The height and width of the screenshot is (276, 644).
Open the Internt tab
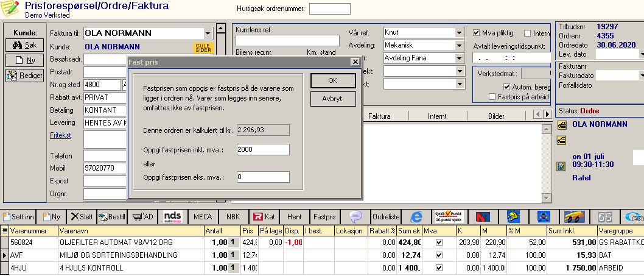coord(437,116)
